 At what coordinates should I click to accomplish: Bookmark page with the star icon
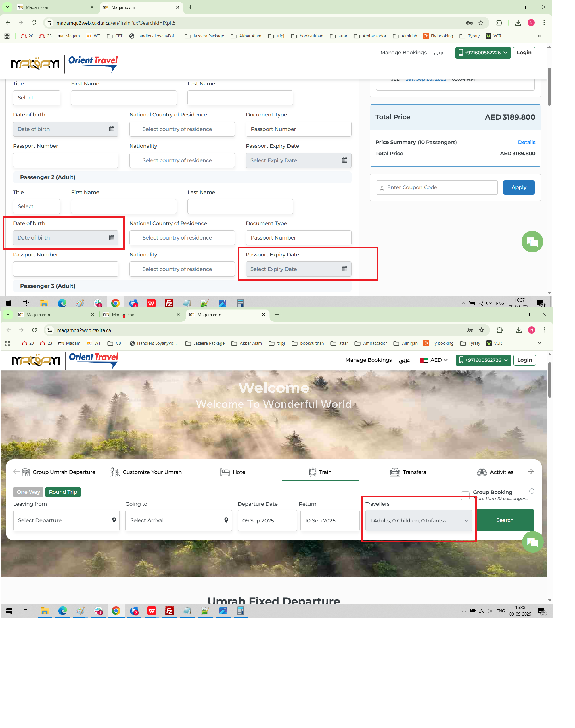point(481,23)
